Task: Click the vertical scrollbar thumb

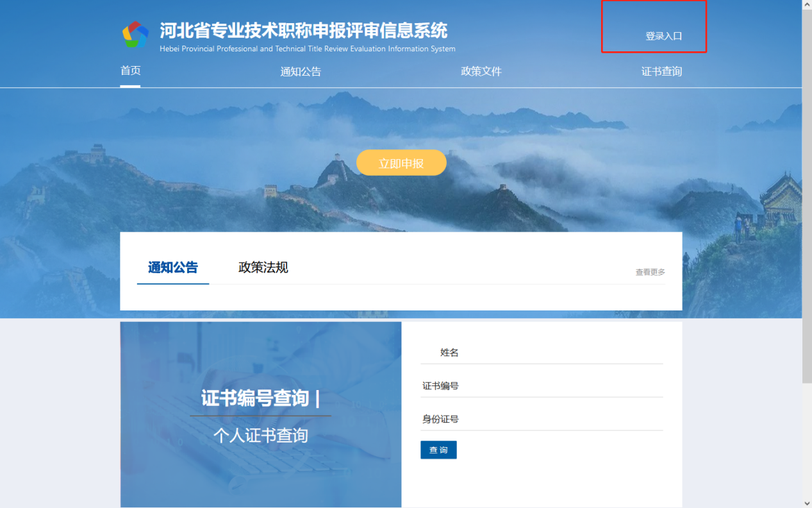Action: coord(807,192)
